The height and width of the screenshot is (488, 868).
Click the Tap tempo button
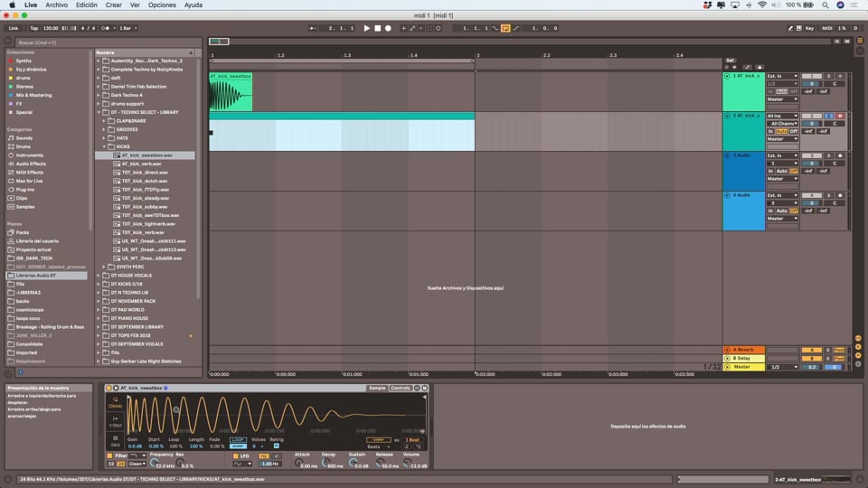[33, 28]
